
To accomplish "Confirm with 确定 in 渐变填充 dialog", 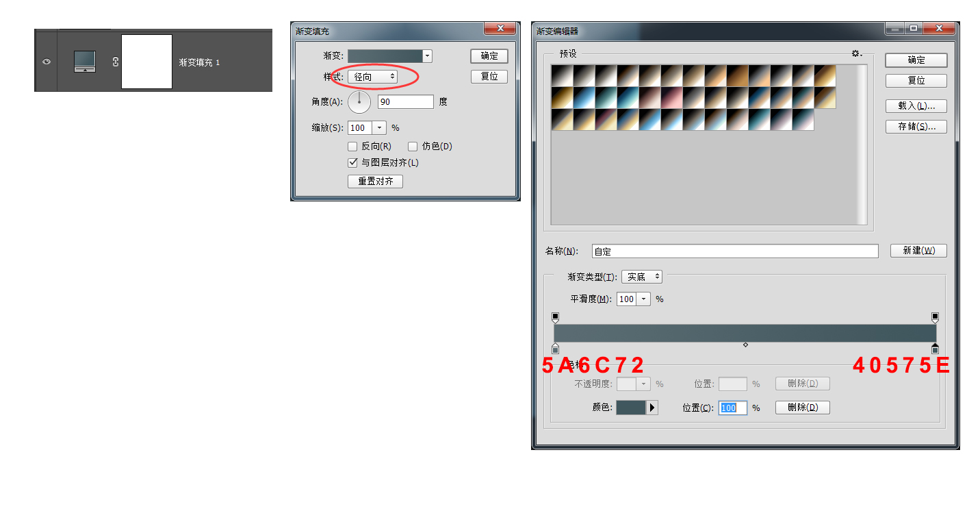I will [x=489, y=56].
